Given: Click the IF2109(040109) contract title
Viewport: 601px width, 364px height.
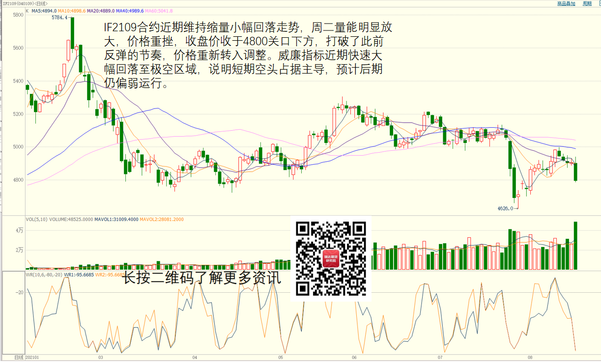Looking at the screenshot, I should point(16,3).
